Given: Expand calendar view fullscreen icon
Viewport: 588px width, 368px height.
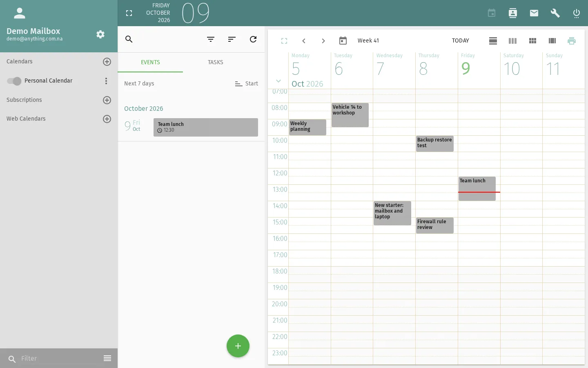Looking at the screenshot, I should [x=284, y=40].
